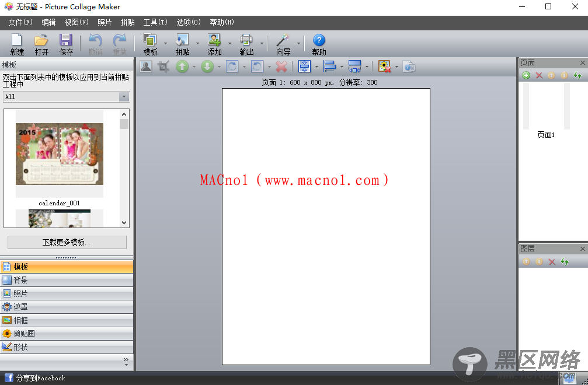Open the 照片 menu
Image resolution: width=588 pixels, height=385 pixels.
coord(105,23)
